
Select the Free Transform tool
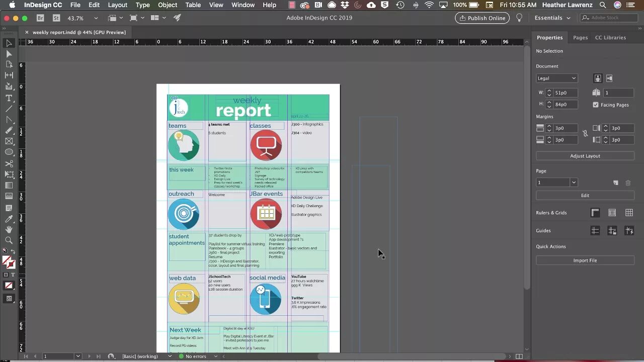pyautogui.click(x=9, y=174)
